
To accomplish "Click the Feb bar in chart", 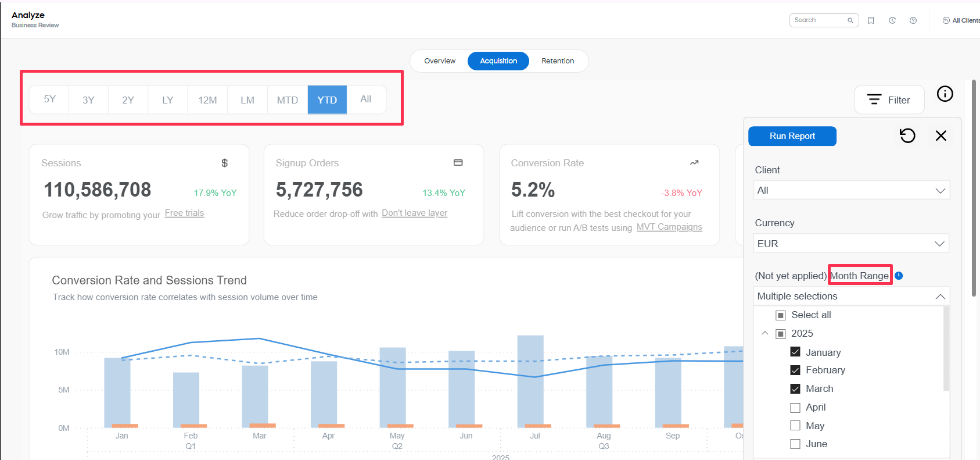I will (x=186, y=400).
